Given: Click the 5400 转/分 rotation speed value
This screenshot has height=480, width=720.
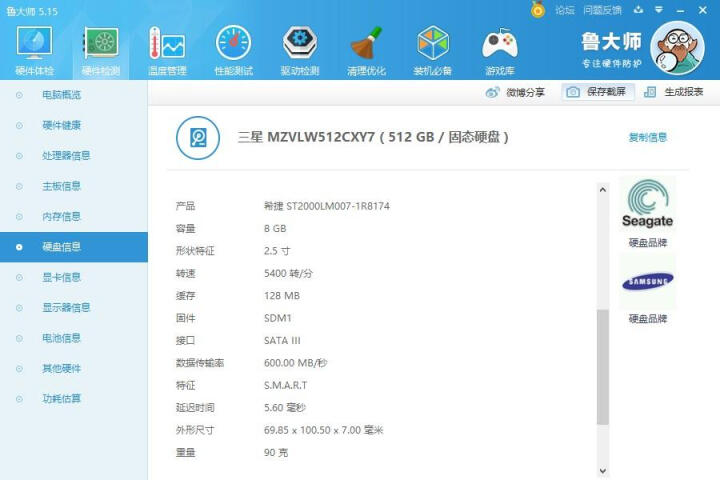Looking at the screenshot, I should (288, 273).
